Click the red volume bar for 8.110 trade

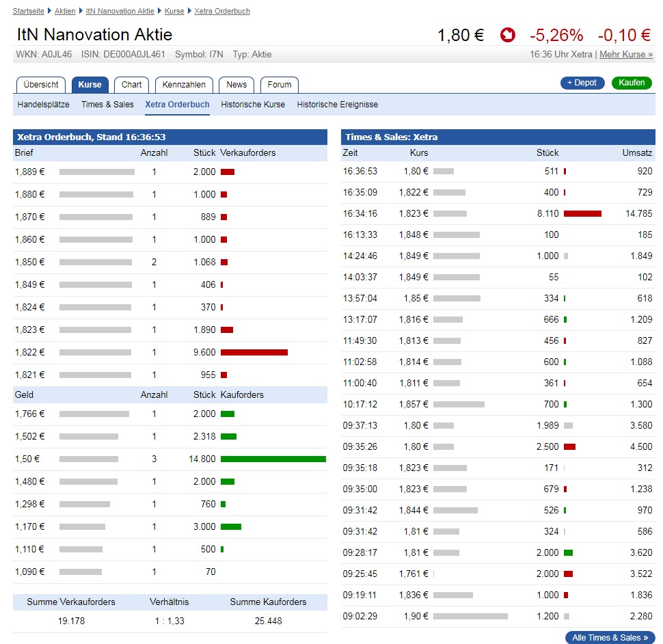[x=582, y=213]
